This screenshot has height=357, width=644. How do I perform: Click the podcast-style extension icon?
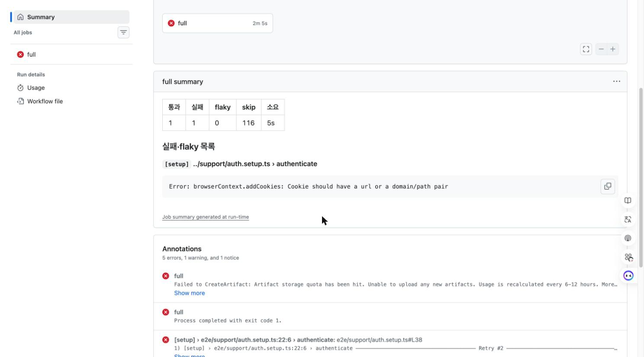click(628, 238)
